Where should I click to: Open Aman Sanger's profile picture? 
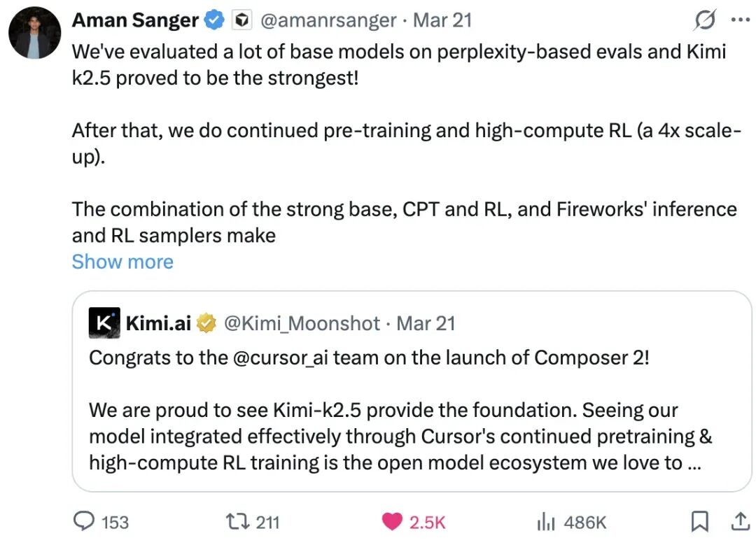pyautogui.click(x=34, y=32)
